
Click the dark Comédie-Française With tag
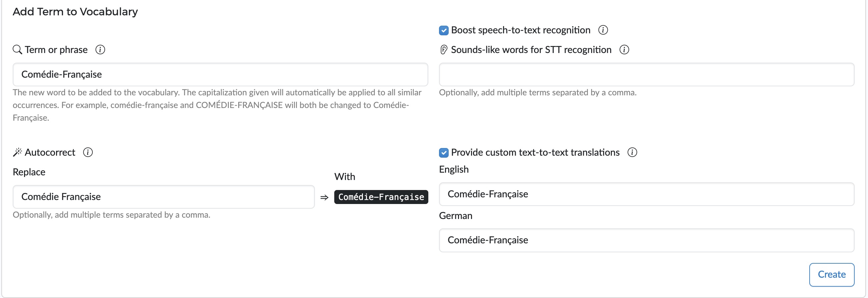coord(381,197)
